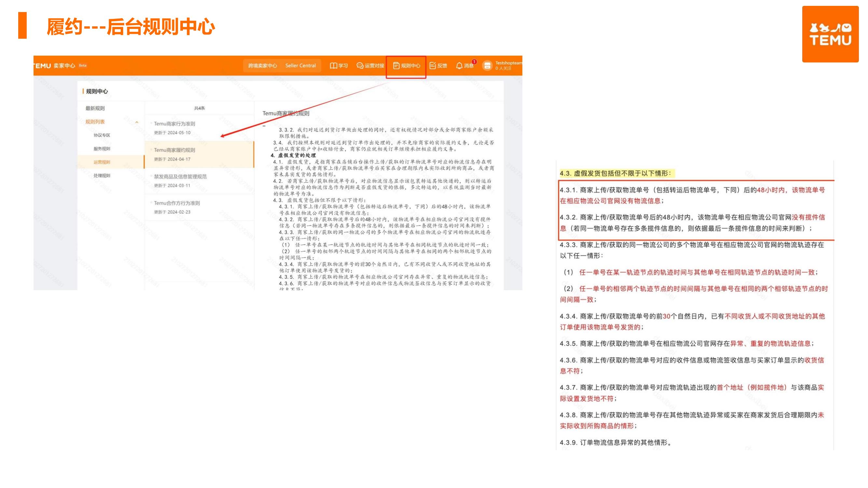Screen dimensions: 868x488
Task: Select 最新规则 in the sidebar
Action: tap(95, 108)
